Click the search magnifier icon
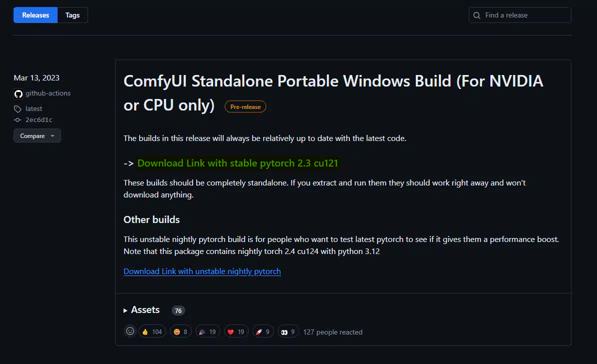 [477, 15]
